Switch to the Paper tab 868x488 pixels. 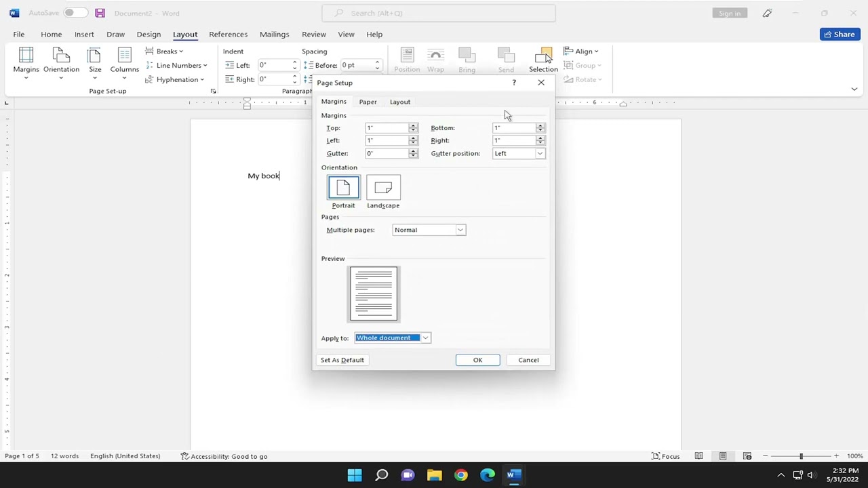[368, 102]
